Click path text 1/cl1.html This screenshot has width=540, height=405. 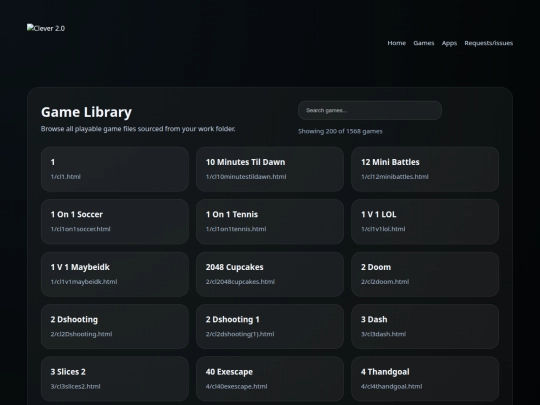65,177
